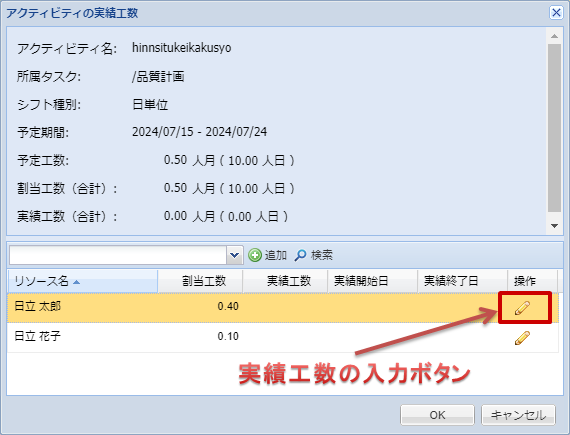Screen dimensions: 570x435
Task: Select the 日立 太郎 resource row
Action: [283, 307]
